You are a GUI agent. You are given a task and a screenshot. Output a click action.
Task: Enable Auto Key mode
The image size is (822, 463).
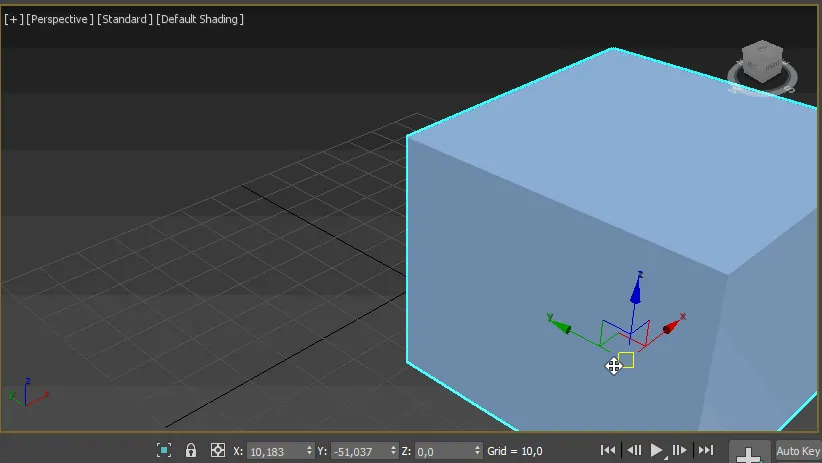(798, 452)
